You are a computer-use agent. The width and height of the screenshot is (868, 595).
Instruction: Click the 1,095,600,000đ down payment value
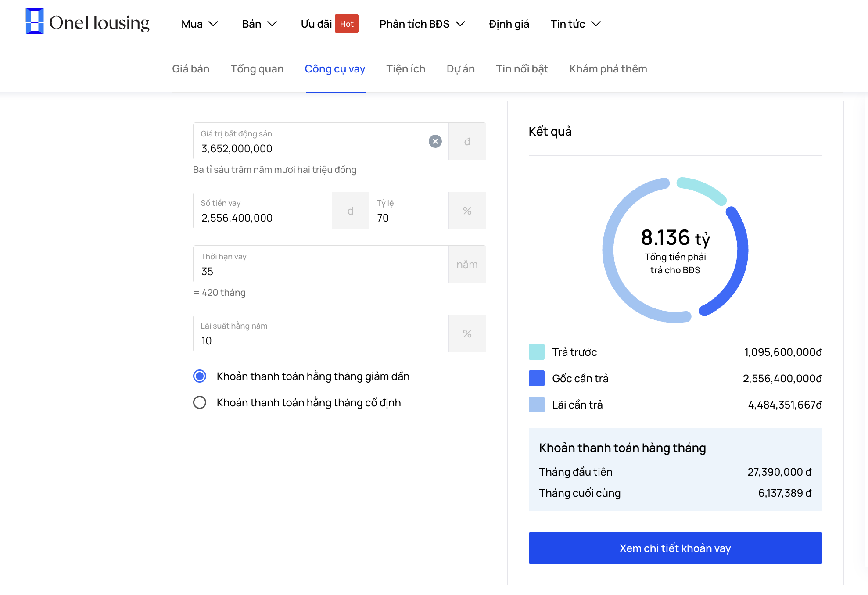point(783,352)
